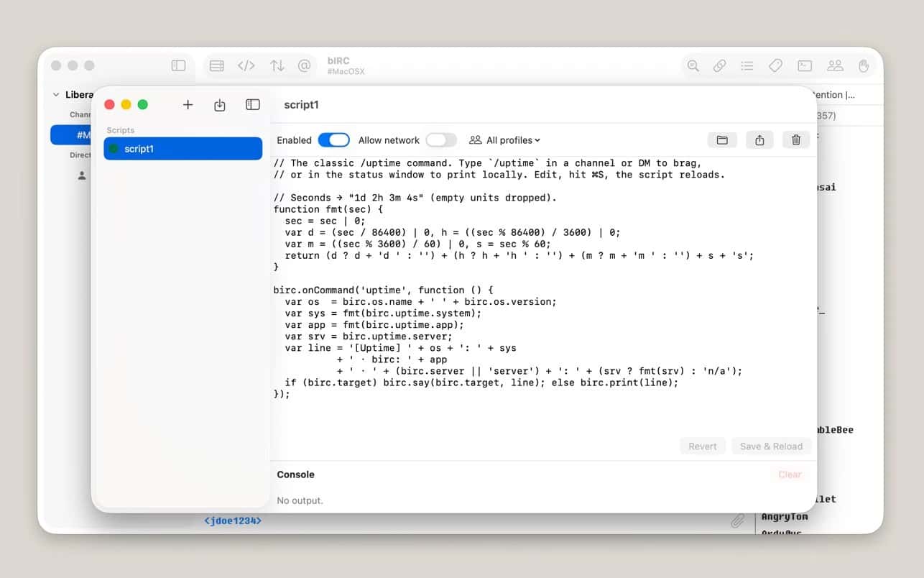Image resolution: width=924 pixels, height=578 pixels.
Task: Turn off the Enabled switch
Action: pyautogui.click(x=333, y=140)
